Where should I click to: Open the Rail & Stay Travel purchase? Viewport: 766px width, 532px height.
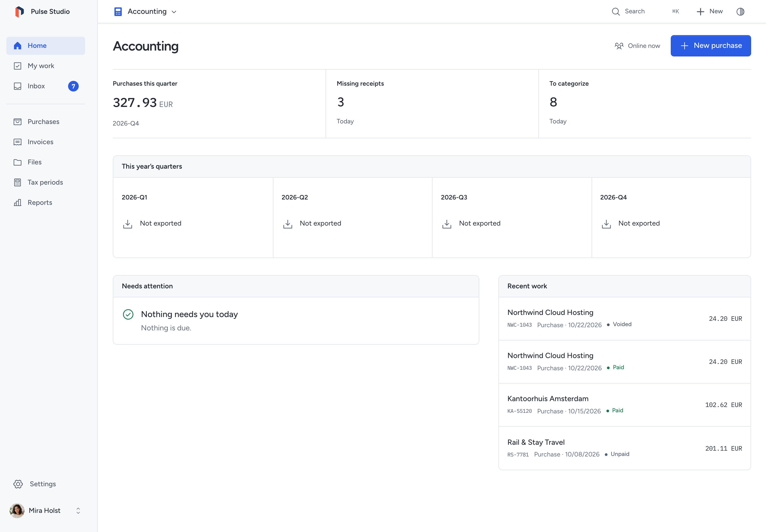625,448
